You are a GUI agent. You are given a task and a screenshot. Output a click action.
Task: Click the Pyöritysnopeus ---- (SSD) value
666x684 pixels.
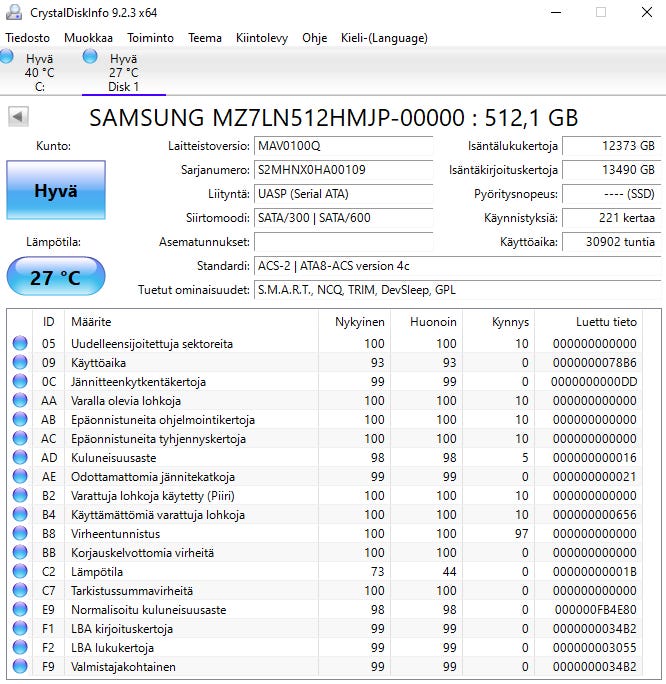(x=611, y=194)
